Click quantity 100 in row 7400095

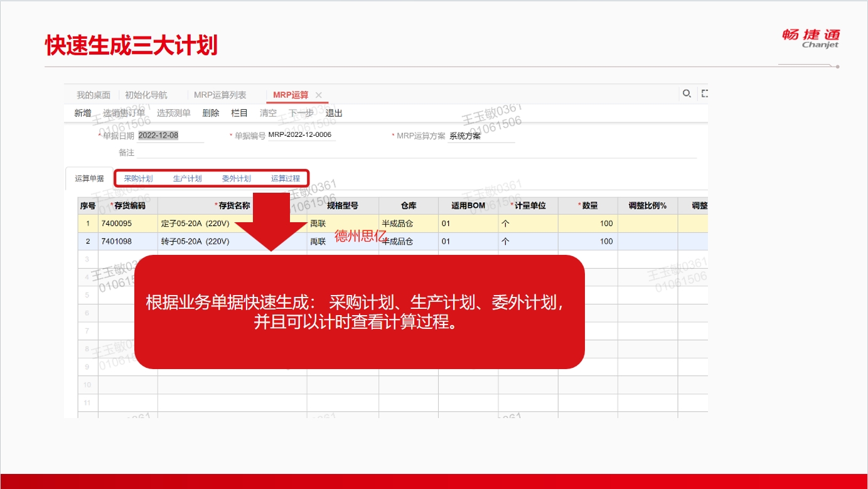pos(587,223)
